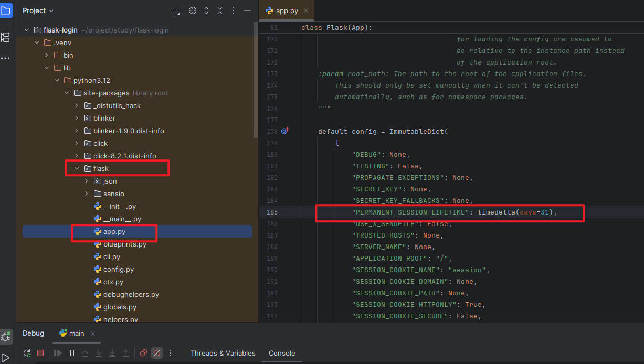Image resolution: width=644 pixels, height=364 pixels.
Task: Hide the Project panel
Action: point(247,10)
